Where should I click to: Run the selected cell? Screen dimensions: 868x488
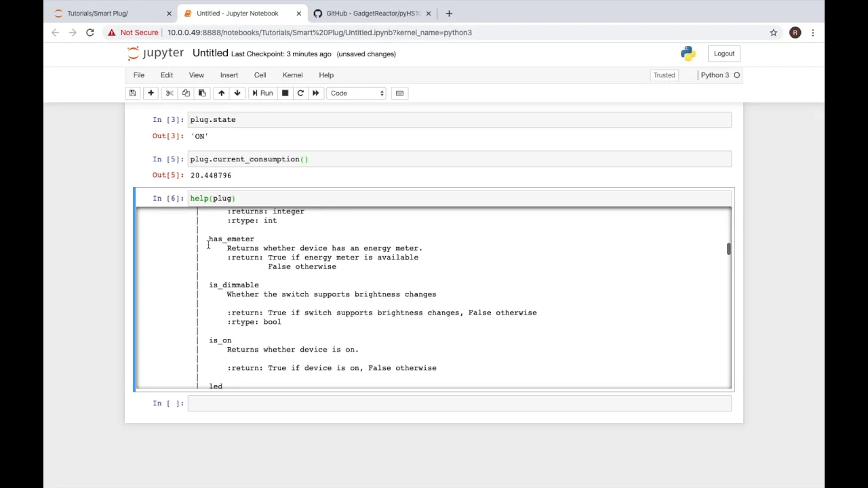[262, 93]
